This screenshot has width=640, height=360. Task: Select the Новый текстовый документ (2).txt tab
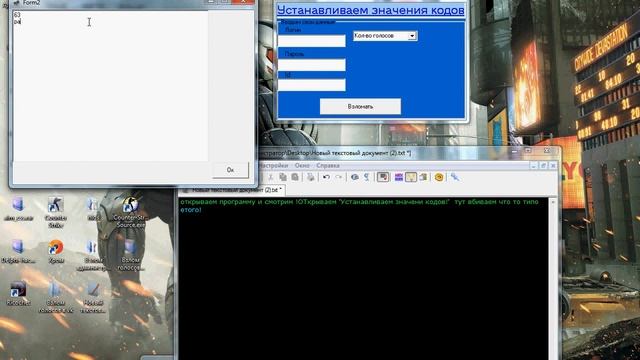click(234, 190)
